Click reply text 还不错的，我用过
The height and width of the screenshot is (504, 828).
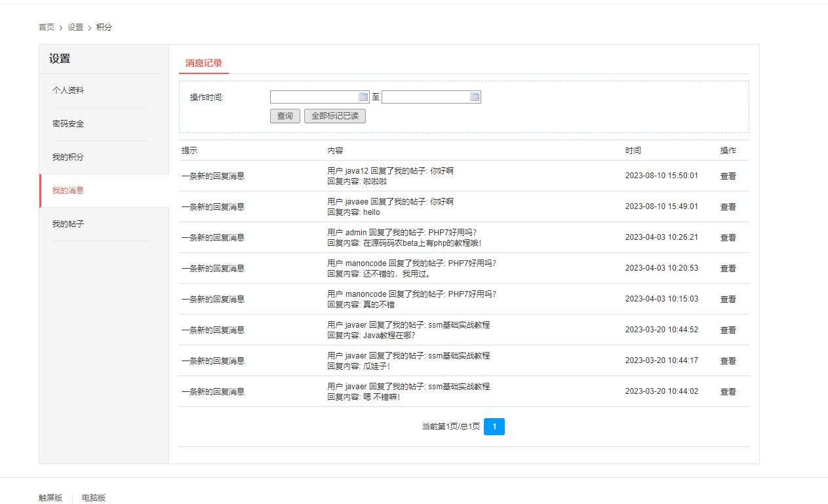click(x=397, y=274)
